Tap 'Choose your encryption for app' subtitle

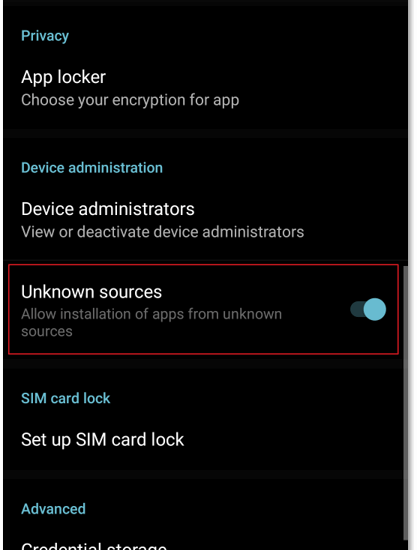point(130,100)
